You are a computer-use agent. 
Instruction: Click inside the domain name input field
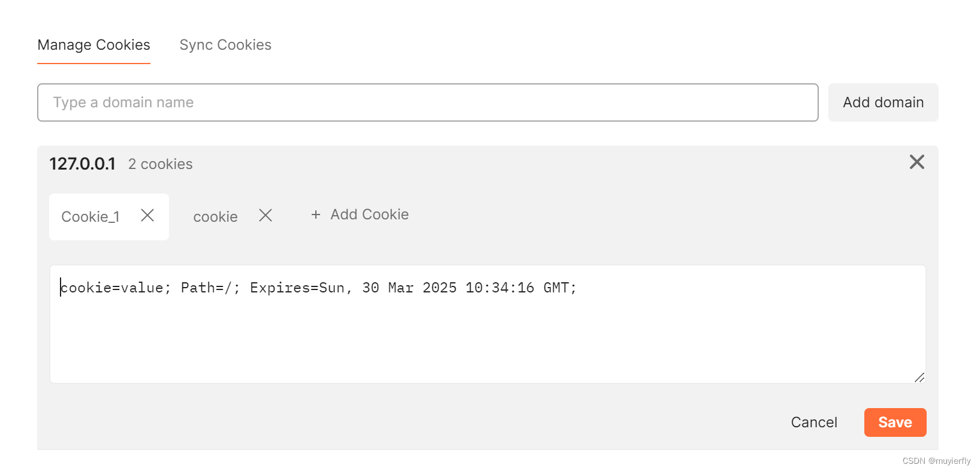pos(427,102)
